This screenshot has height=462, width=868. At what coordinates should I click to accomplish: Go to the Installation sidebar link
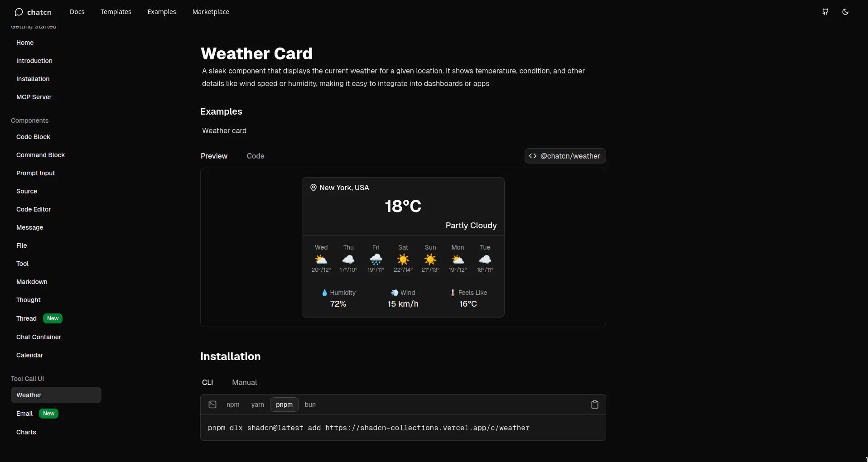(x=33, y=79)
